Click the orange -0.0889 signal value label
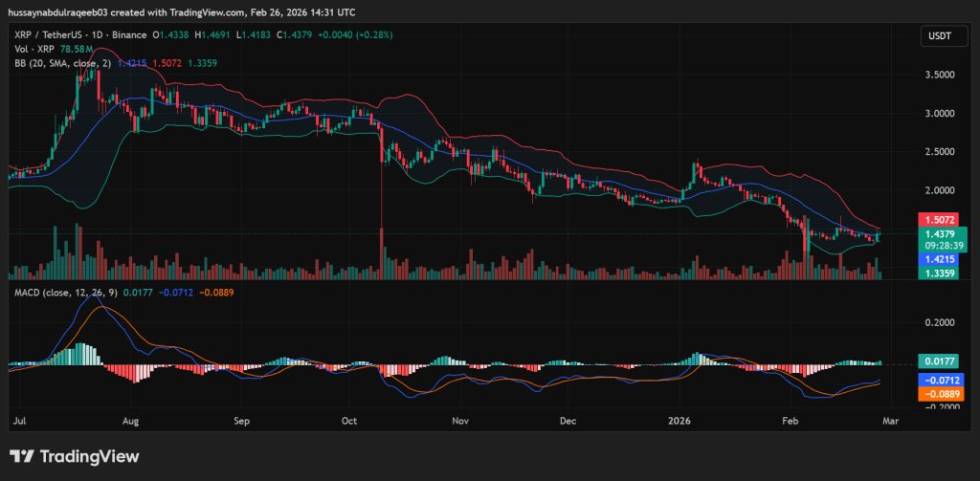Image resolution: width=980 pixels, height=481 pixels. (937, 393)
